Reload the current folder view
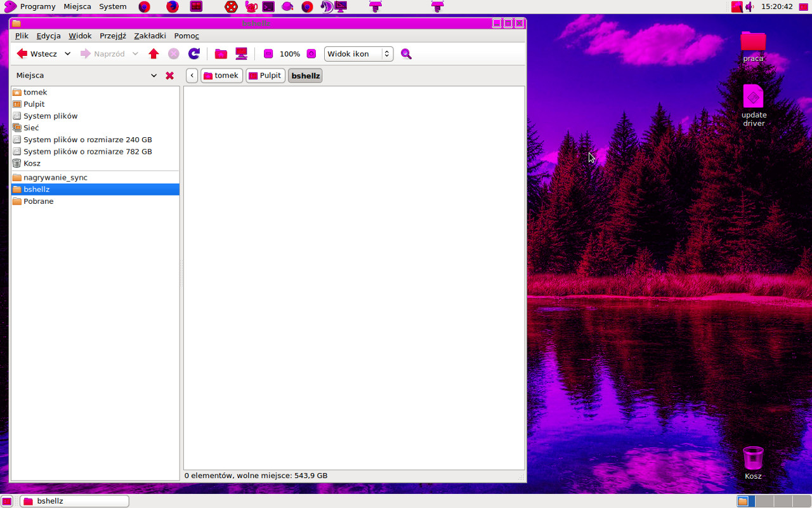 [194, 54]
